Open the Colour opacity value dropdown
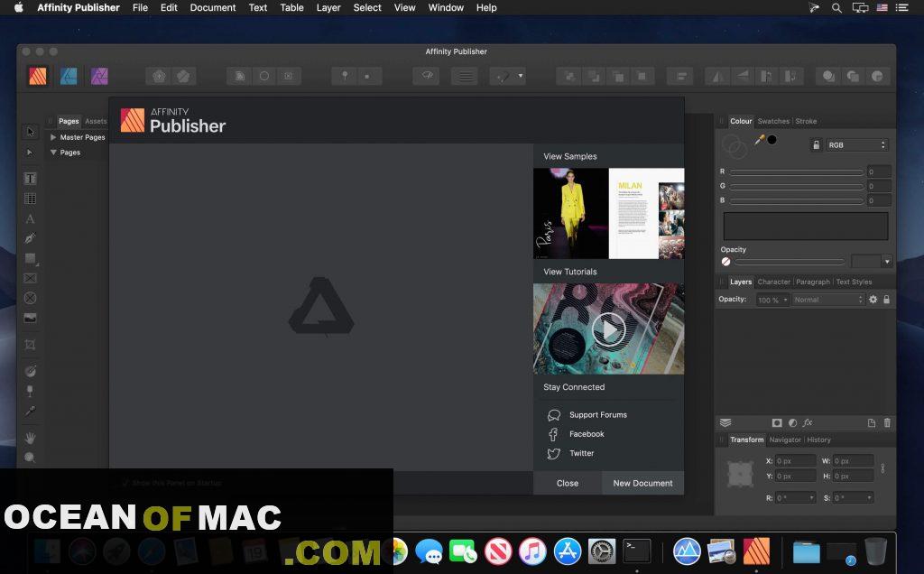 pyautogui.click(x=887, y=261)
